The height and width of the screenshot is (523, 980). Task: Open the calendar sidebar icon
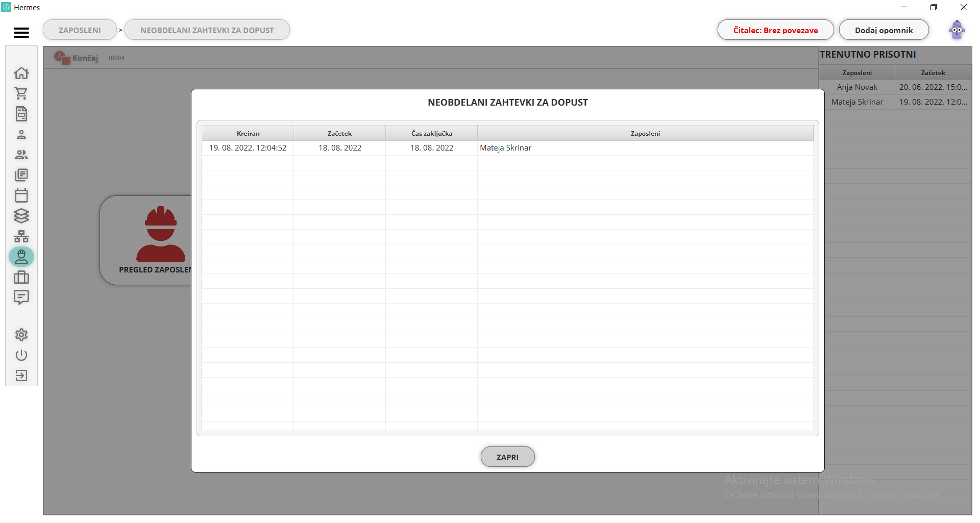[21, 195]
